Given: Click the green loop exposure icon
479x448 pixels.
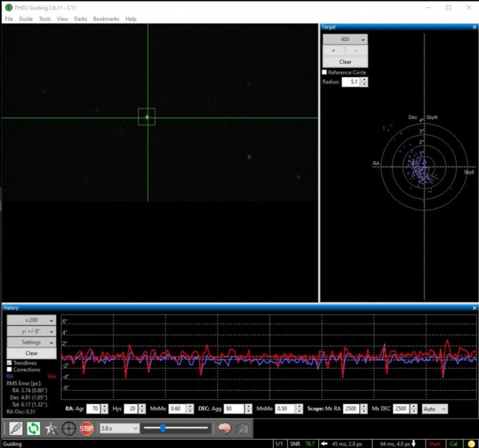Looking at the screenshot, I should pyautogui.click(x=32, y=429).
